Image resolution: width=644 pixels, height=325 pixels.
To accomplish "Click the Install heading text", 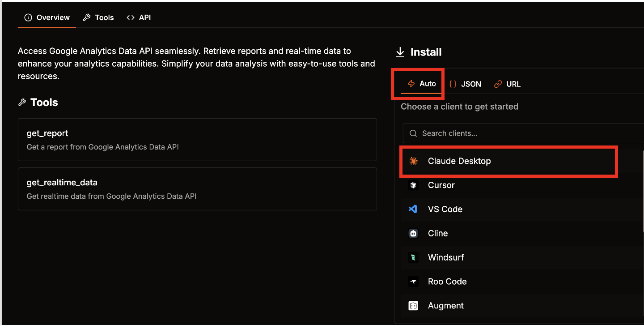I will [x=426, y=52].
